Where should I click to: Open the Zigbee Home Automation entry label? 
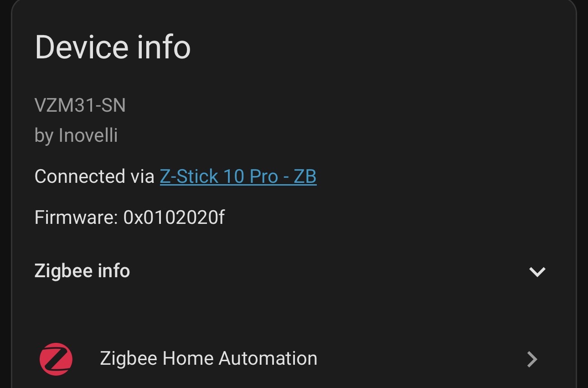pos(208,358)
